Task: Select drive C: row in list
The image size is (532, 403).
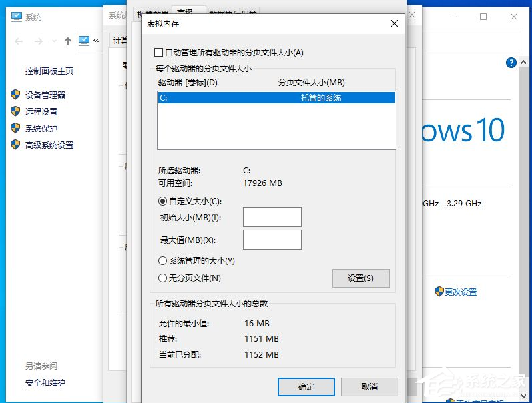Action: click(276, 98)
